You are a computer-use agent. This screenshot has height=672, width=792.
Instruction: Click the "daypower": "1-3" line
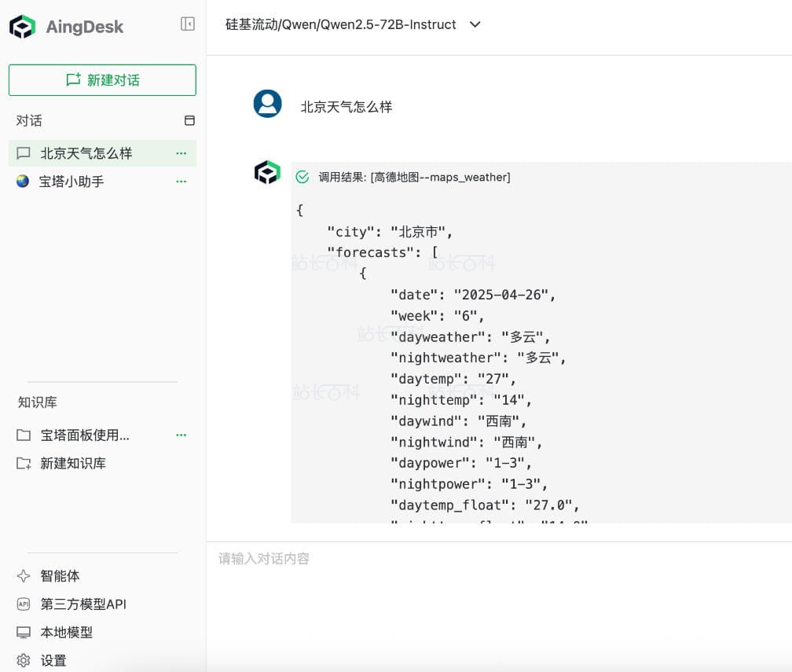(460, 463)
